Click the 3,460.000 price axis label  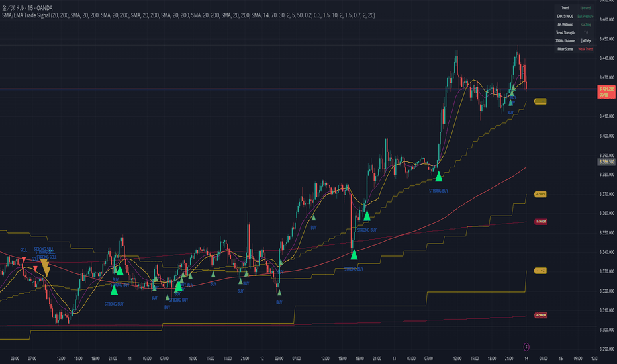coord(607,19)
